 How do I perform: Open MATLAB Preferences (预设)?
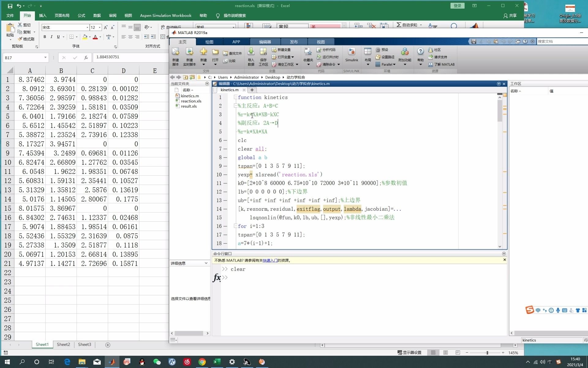pyautogui.click(x=382, y=50)
